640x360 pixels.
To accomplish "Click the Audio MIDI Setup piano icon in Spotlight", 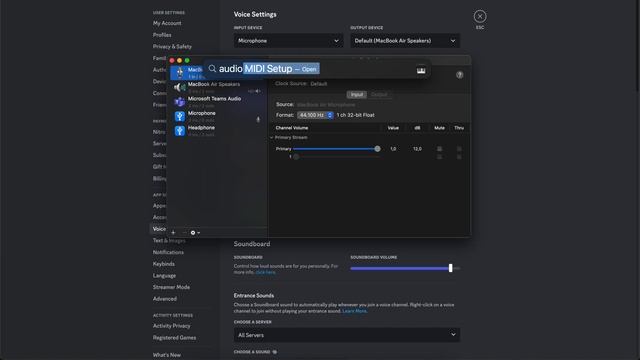I will tap(421, 70).
